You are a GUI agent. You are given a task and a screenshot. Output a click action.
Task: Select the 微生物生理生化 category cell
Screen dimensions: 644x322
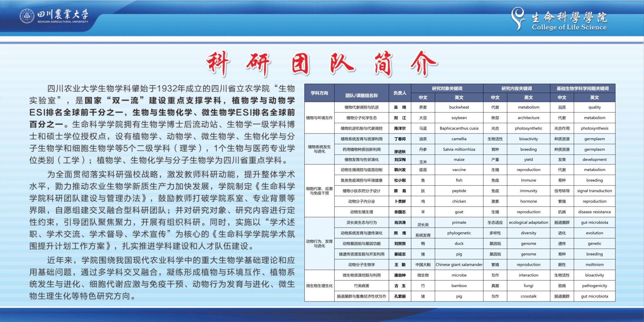[319, 286]
